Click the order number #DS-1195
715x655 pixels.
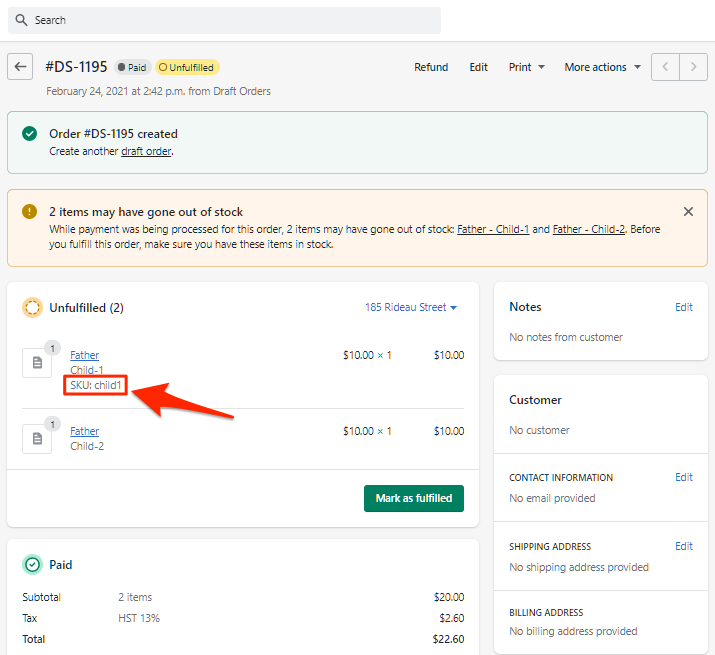(x=76, y=67)
